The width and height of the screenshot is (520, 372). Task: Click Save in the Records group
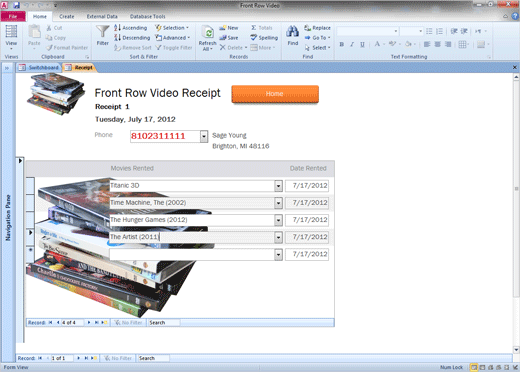click(x=229, y=38)
